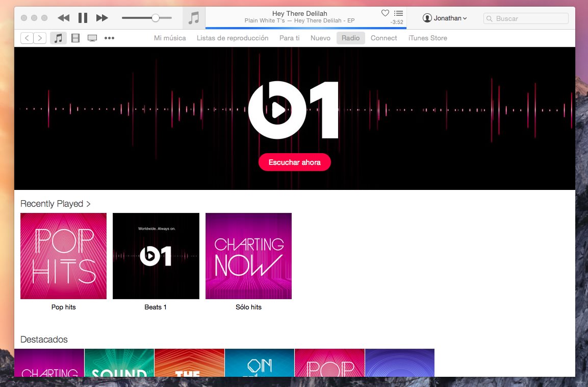The width and height of the screenshot is (588, 387).
Task: Open the Up Next list icon
Action: (x=398, y=13)
